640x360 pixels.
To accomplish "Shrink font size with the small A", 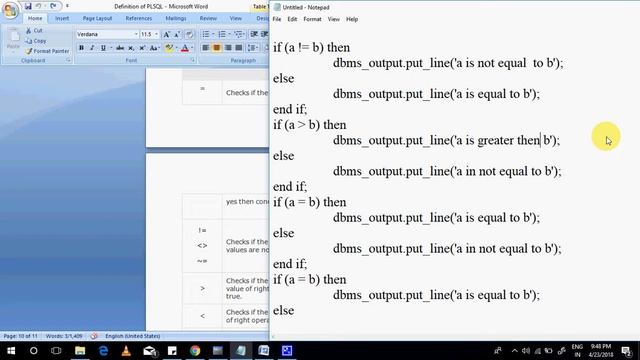I will (177, 35).
